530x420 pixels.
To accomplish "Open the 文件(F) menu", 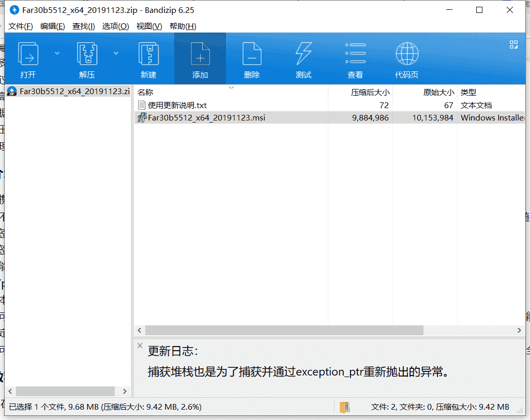I will (x=21, y=26).
